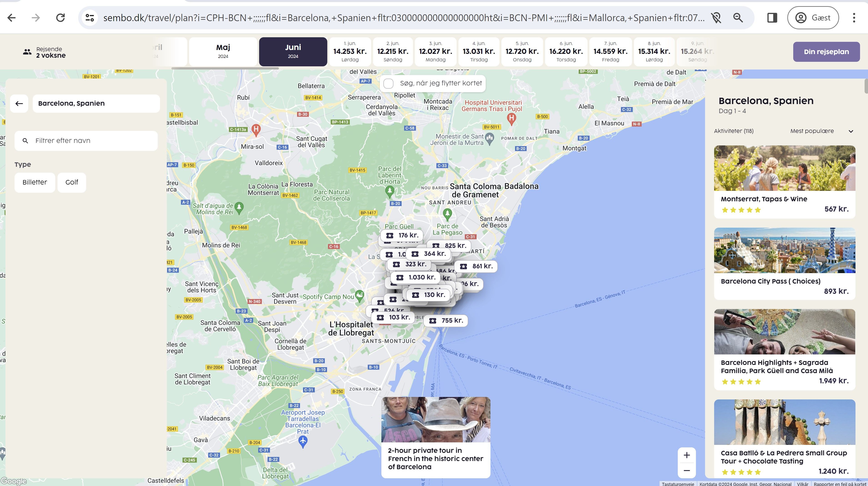
Task: Select the 3. jun. Mandag date
Action: [x=435, y=52]
